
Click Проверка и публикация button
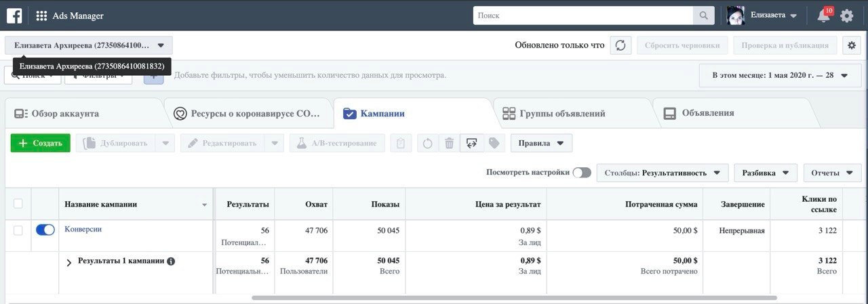(x=785, y=45)
